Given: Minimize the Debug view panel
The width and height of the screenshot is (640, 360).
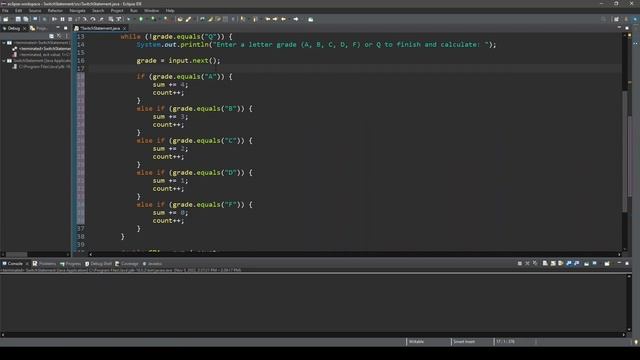Looking at the screenshot, I should coord(58,28).
